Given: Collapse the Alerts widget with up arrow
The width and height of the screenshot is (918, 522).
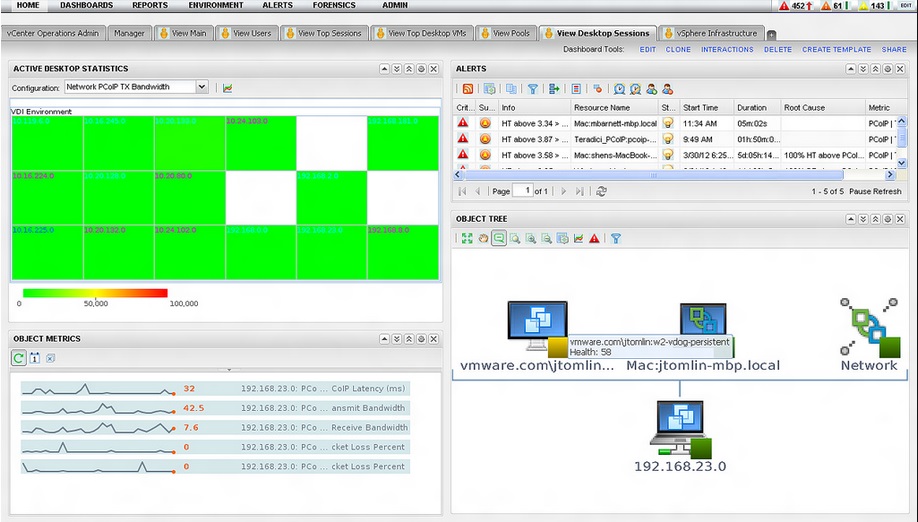Looking at the screenshot, I should [851, 69].
